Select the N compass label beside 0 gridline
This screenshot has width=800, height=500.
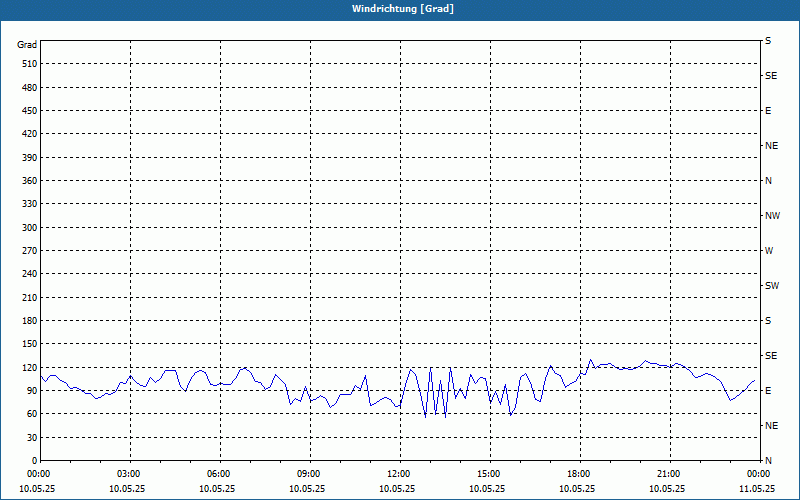tap(768, 461)
